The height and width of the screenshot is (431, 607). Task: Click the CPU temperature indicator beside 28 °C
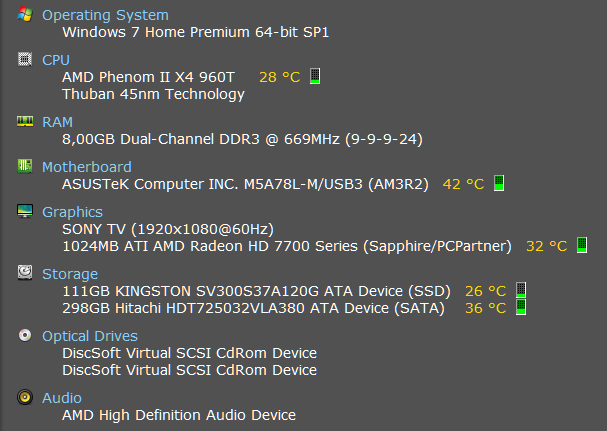click(315, 76)
